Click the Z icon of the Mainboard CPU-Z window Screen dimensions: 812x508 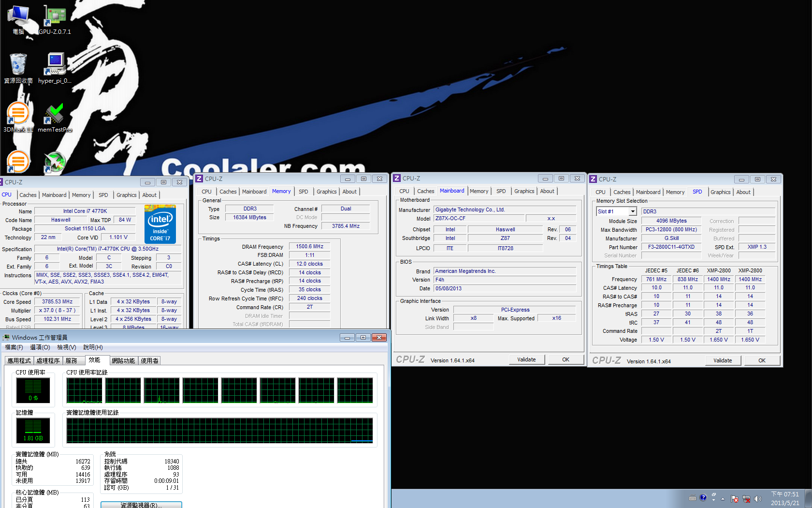397,178
